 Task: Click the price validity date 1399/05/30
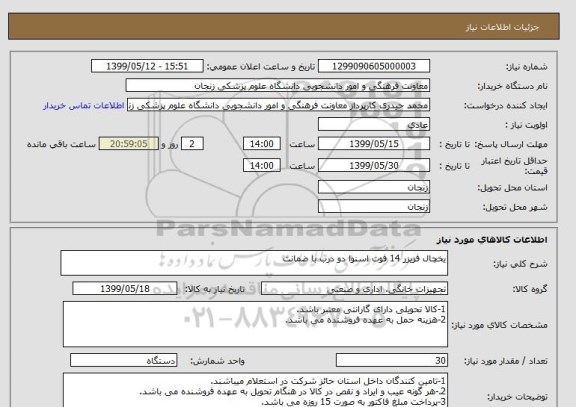(x=374, y=165)
